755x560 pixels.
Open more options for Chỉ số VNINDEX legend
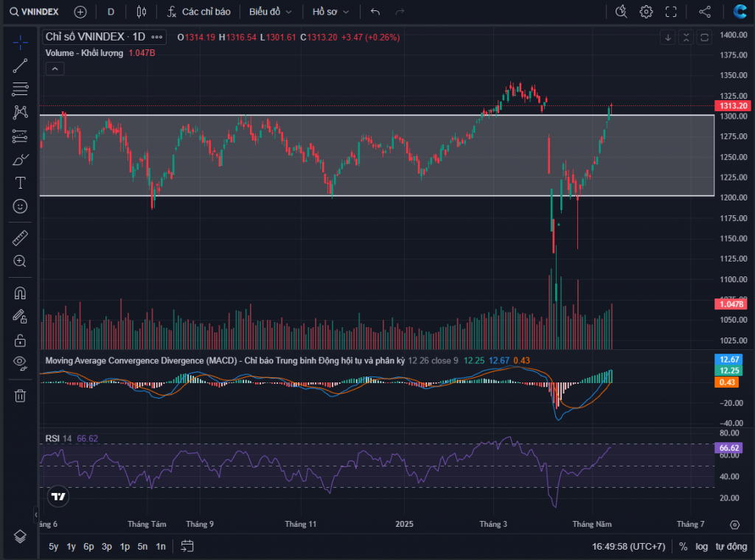click(157, 37)
